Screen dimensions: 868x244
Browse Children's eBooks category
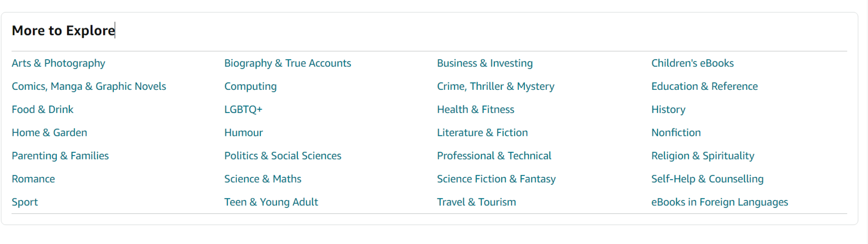coord(692,63)
